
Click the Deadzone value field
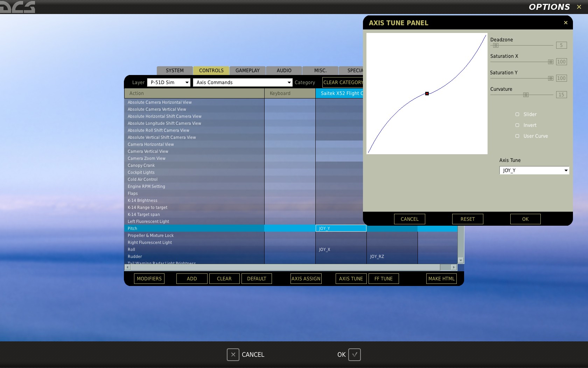coord(561,45)
